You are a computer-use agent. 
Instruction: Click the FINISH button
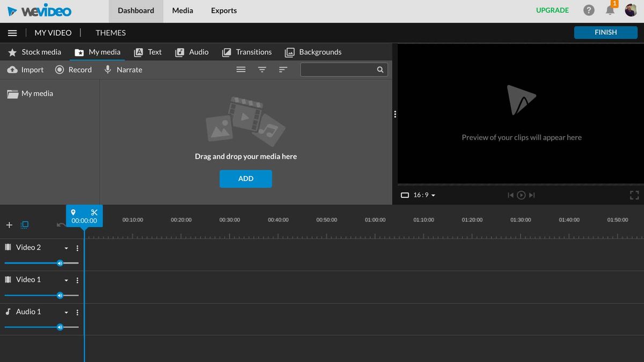point(605,32)
